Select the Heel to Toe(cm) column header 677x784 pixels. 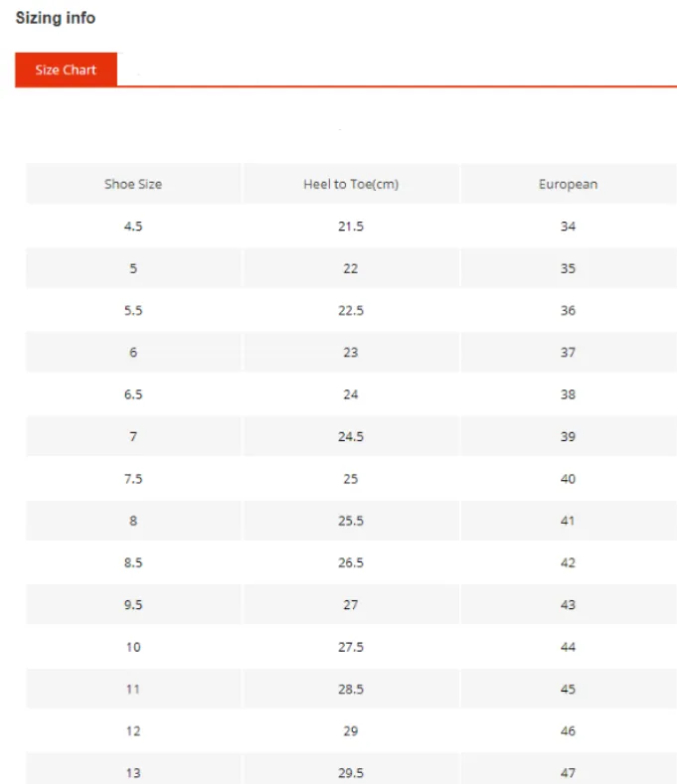[x=351, y=184]
